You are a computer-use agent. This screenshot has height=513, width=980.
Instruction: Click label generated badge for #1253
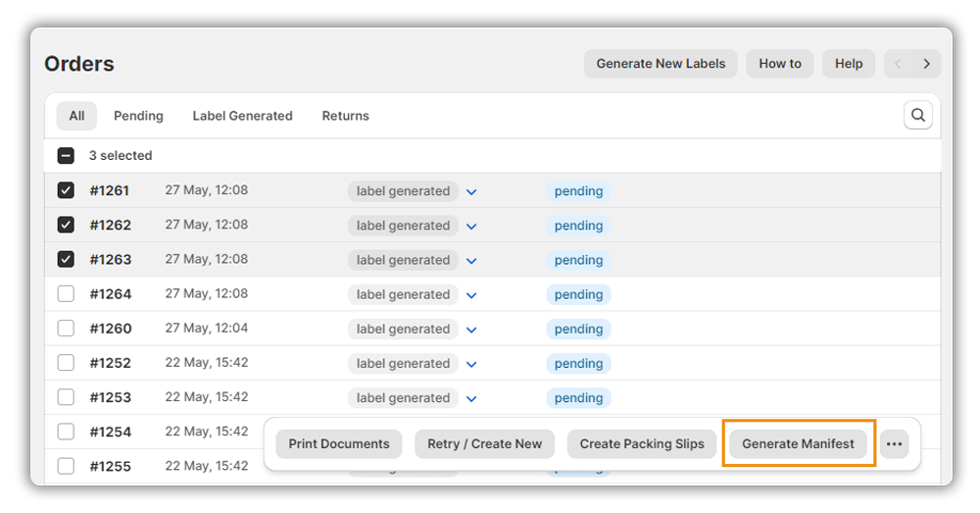(x=403, y=398)
